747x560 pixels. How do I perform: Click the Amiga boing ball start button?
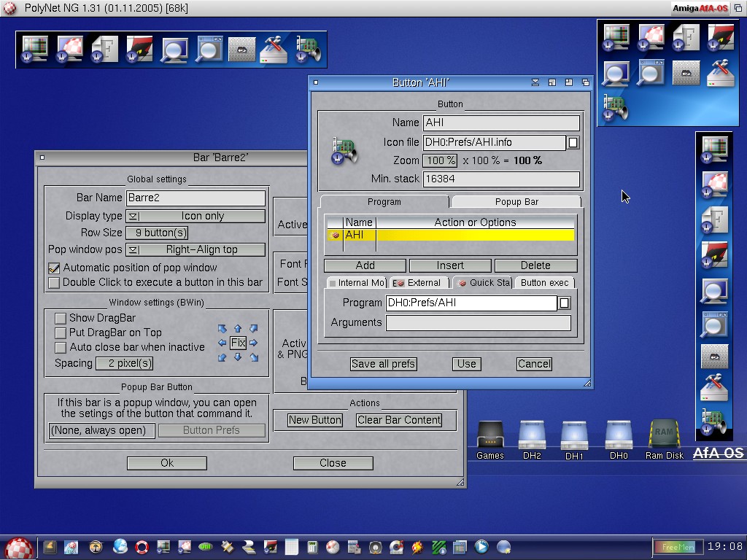click(x=18, y=547)
